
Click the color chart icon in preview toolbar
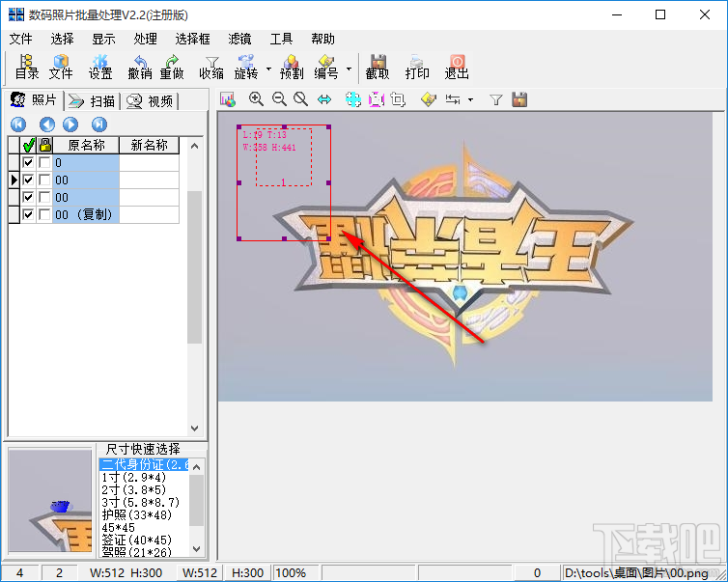coord(228,99)
